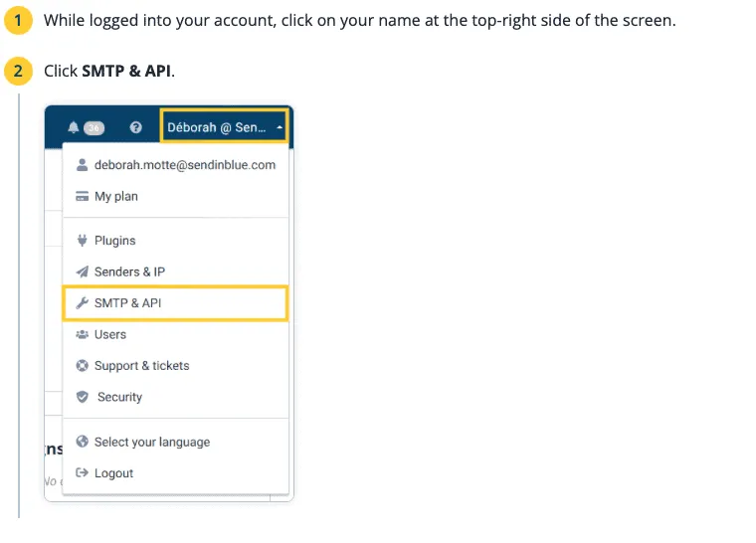Click the globe icon for language
This screenshot has height=543, width=756.
click(x=82, y=442)
